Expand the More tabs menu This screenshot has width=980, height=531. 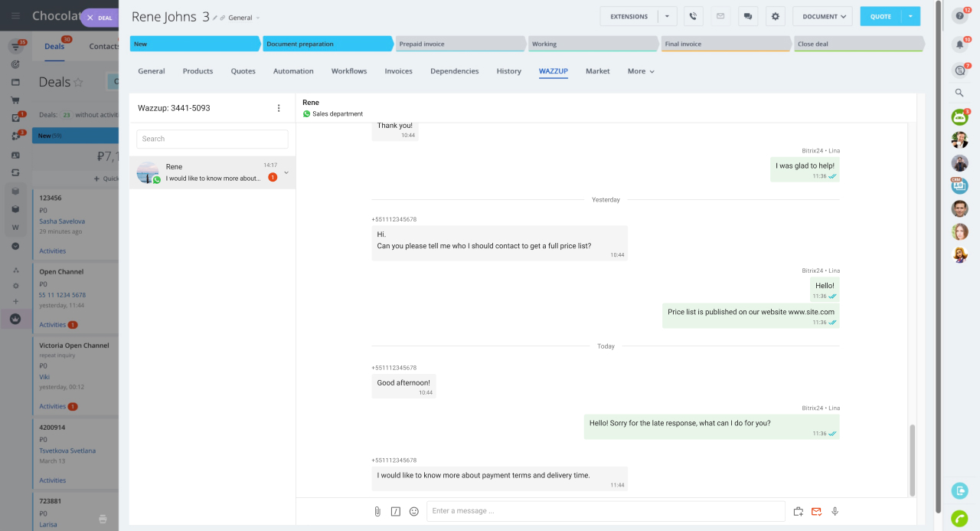[641, 71]
